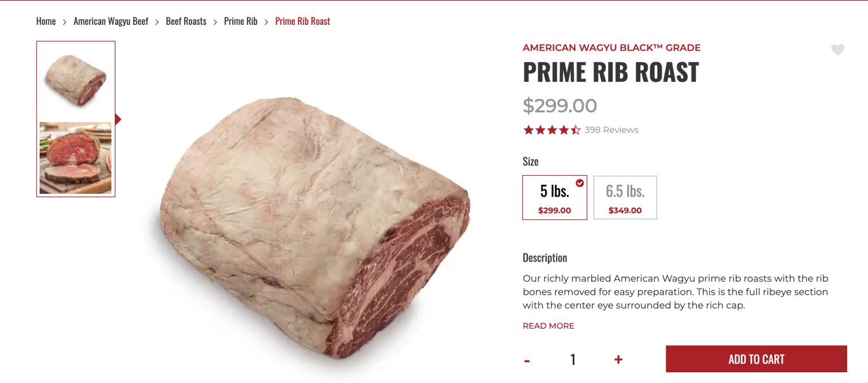Click the half-filled fifth rating star
The width and height of the screenshot is (868, 383).
pyautogui.click(x=576, y=129)
